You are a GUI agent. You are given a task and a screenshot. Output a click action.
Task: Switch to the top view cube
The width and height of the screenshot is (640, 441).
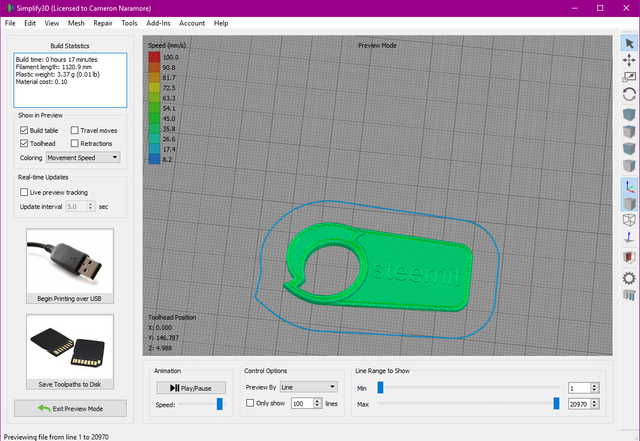629,131
